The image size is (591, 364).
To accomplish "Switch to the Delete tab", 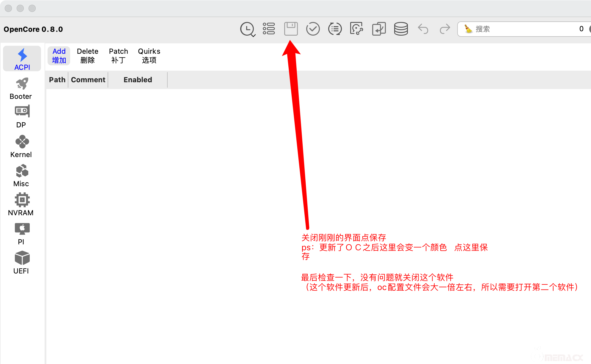I will (x=87, y=56).
